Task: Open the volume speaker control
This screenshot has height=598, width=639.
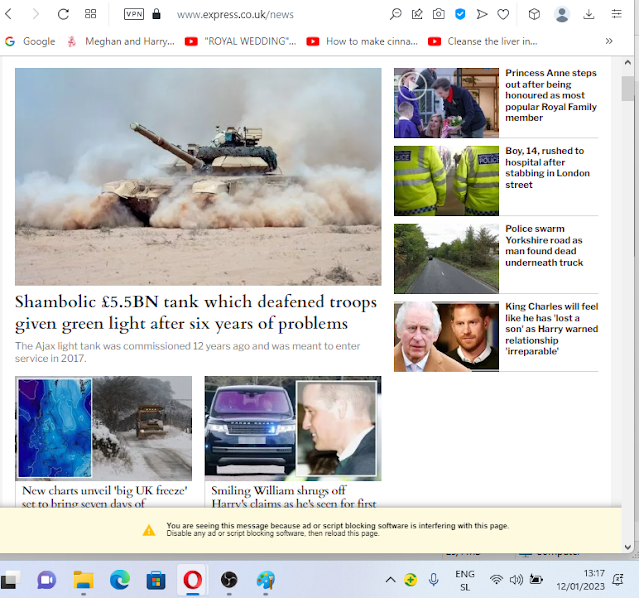Action: (x=516, y=580)
